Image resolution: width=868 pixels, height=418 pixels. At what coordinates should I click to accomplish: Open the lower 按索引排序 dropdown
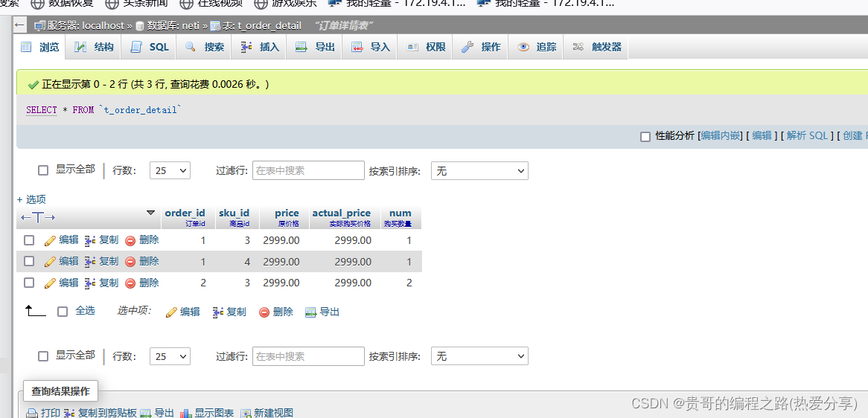pos(479,356)
